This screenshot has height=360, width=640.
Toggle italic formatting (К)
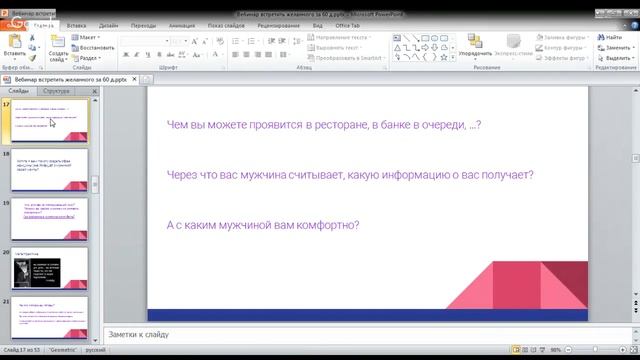137,55
